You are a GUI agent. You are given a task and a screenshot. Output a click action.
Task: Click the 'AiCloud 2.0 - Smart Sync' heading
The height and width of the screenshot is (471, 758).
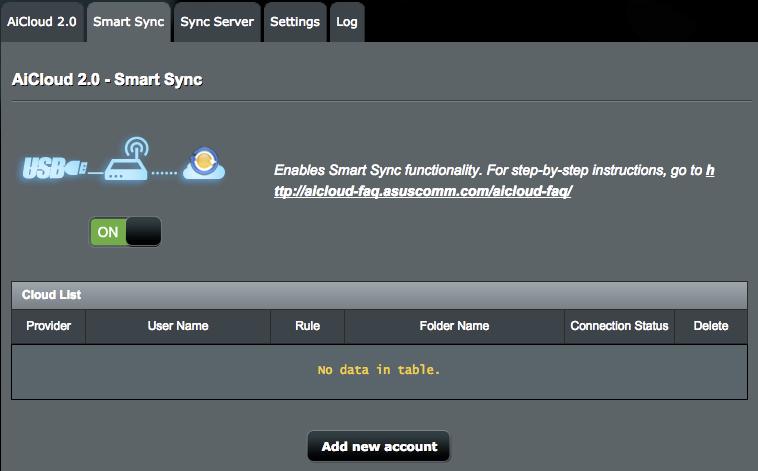[x=107, y=79]
